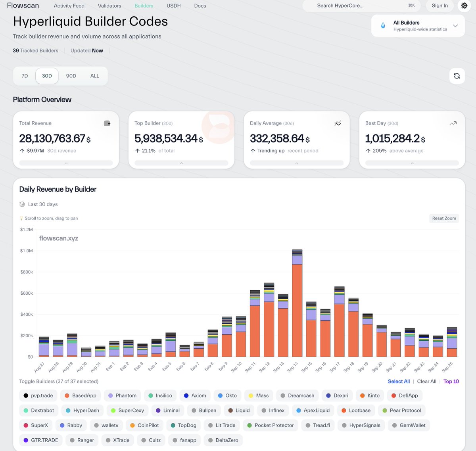Screen dimensions: 476x451
Task: Expand the Total Revenue card details
Action: 66,163
